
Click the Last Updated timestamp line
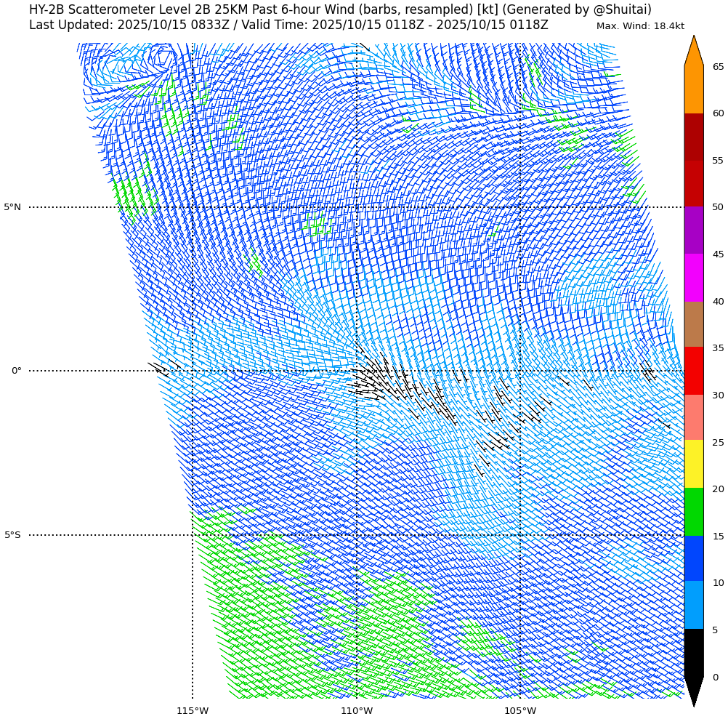point(288,25)
